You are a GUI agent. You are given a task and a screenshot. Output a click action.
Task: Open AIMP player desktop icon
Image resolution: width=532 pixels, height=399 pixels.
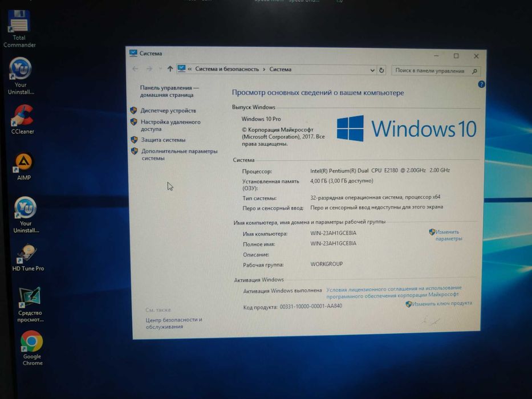[23, 166]
